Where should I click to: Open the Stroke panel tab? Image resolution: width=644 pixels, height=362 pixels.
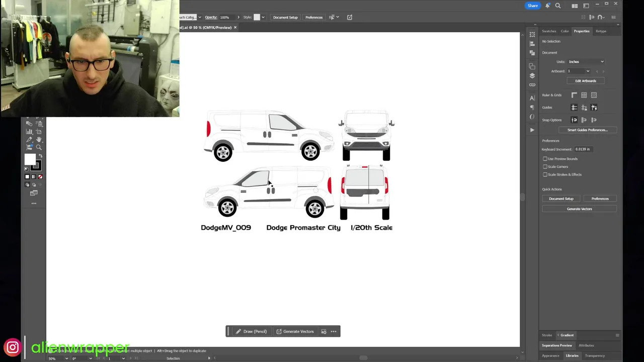547,335
